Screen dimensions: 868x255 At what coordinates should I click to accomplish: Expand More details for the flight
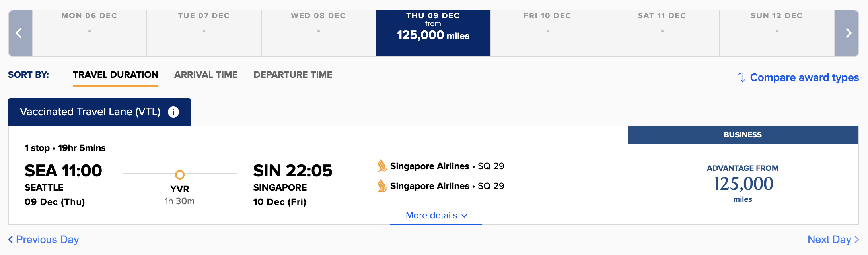coord(436,216)
